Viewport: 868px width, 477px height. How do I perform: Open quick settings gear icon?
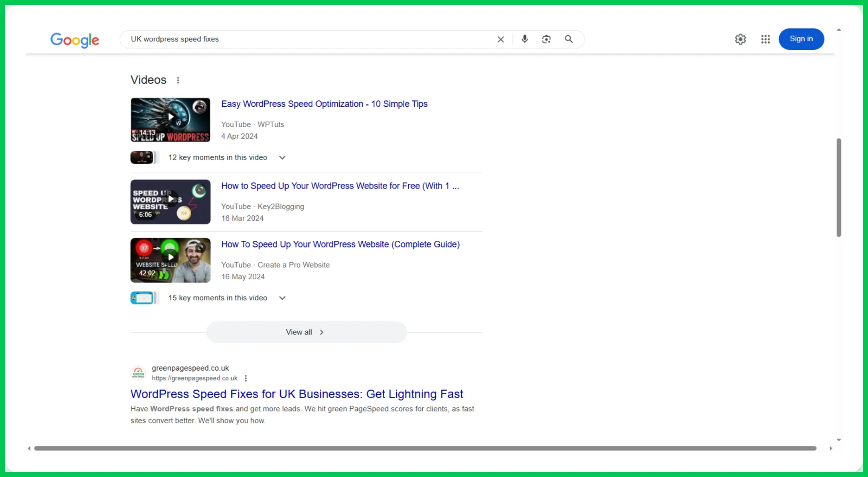tap(740, 39)
